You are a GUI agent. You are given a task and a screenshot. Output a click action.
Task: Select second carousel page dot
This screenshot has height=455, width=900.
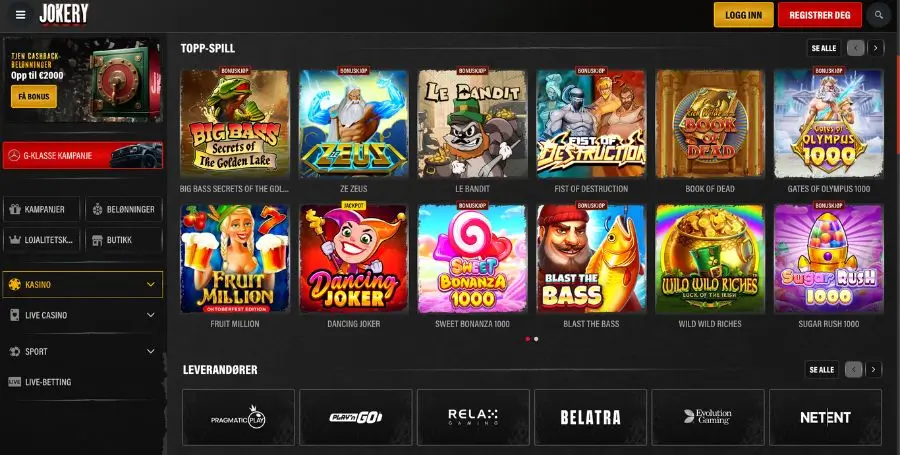(x=536, y=339)
